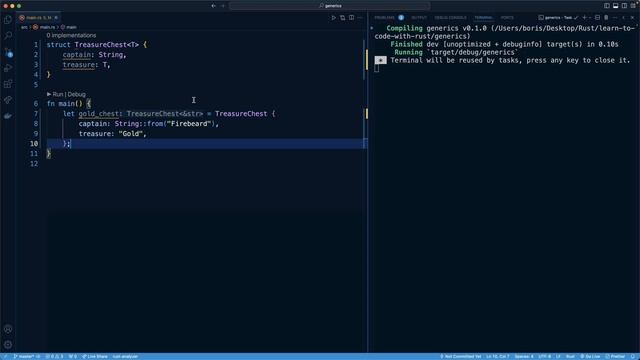Screen dimensions: 640x360
Task: Open the Live Share view icon
Action: pyautogui.click(x=8, y=100)
